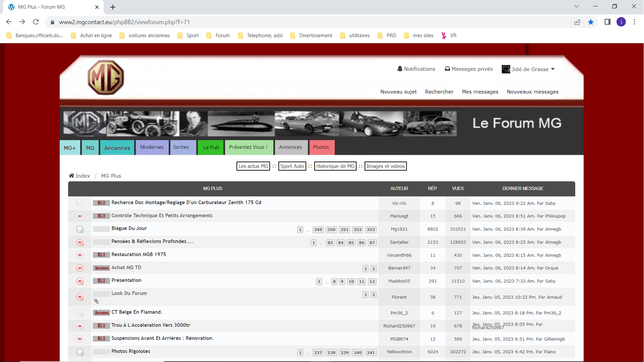
Task: Reload the page
Action: pyautogui.click(x=36, y=22)
